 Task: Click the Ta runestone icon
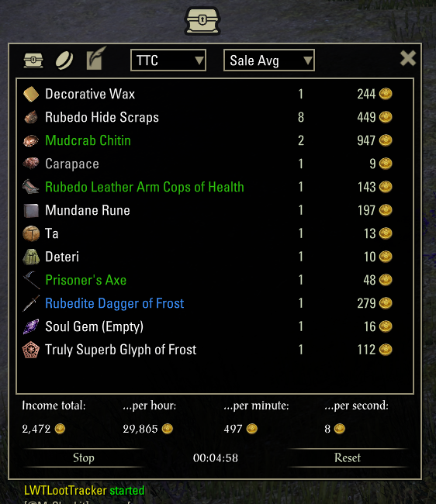point(31,233)
